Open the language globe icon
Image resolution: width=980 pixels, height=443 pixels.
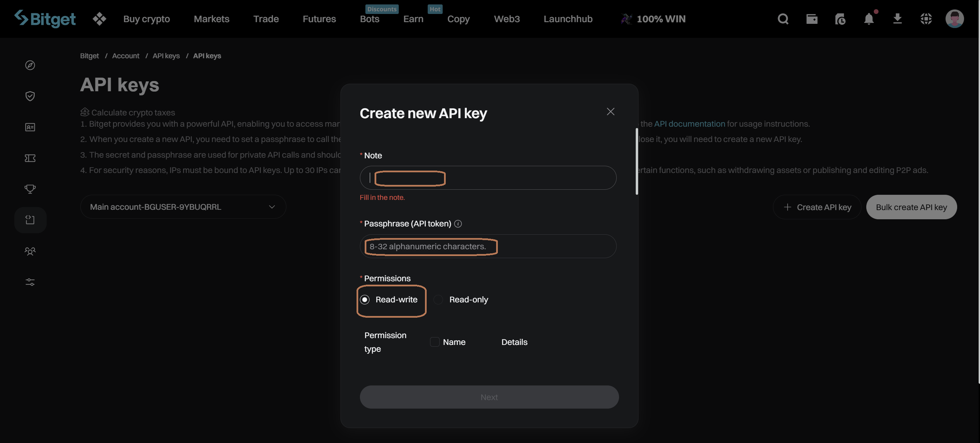[926, 19]
